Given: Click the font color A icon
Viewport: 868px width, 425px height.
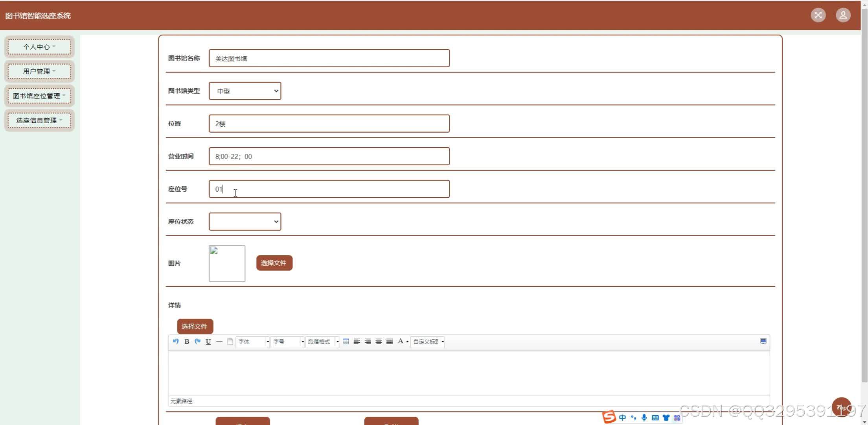Looking at the screenshot, I should (401, 341).
